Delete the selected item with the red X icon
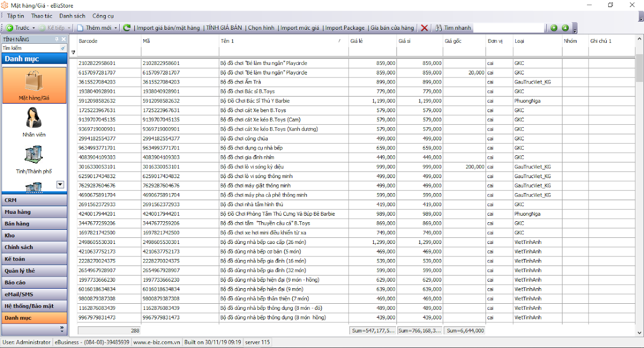 click(424, 28)
